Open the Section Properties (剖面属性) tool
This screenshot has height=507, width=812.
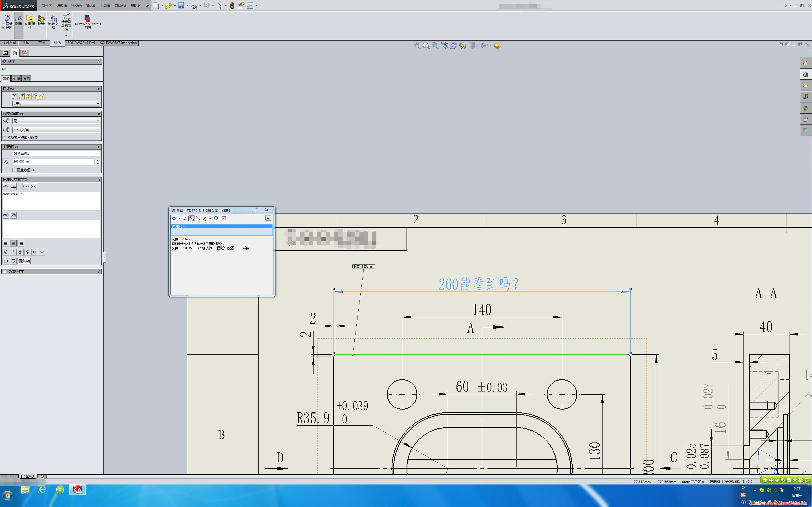(x=30, y=21)
